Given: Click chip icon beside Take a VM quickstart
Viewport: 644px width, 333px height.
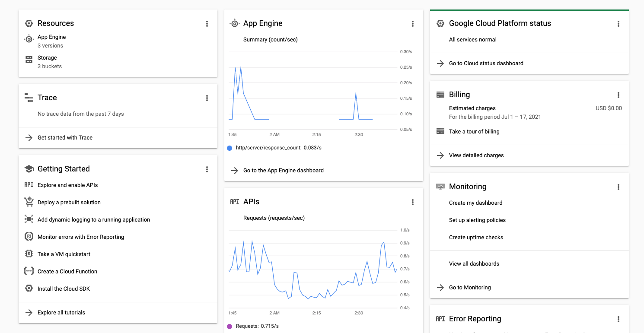Looking at the screenshot, I should (x=29, y=254).
